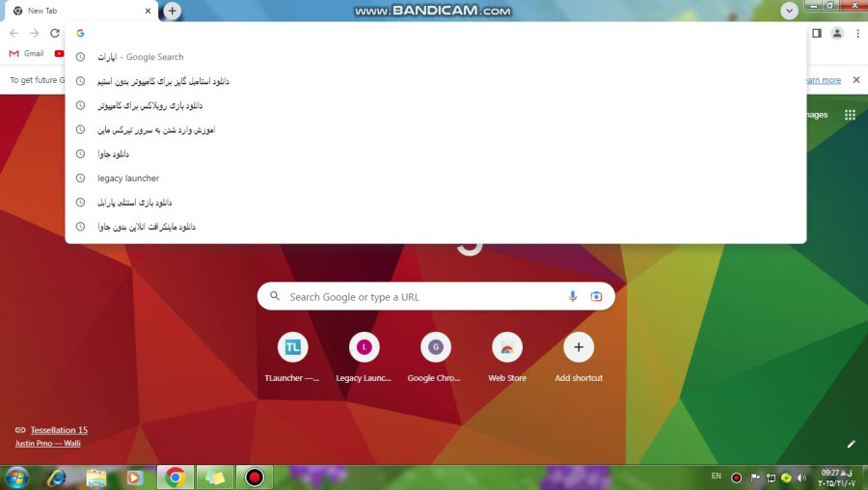Open the Web Store shortcut
This screenshot has width=868, height=490.
pos(507,357)
